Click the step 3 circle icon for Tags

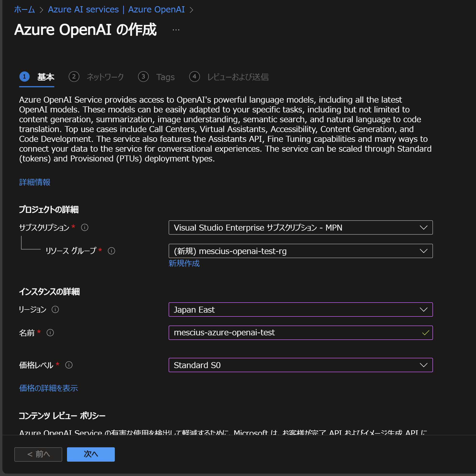[143, 77]
